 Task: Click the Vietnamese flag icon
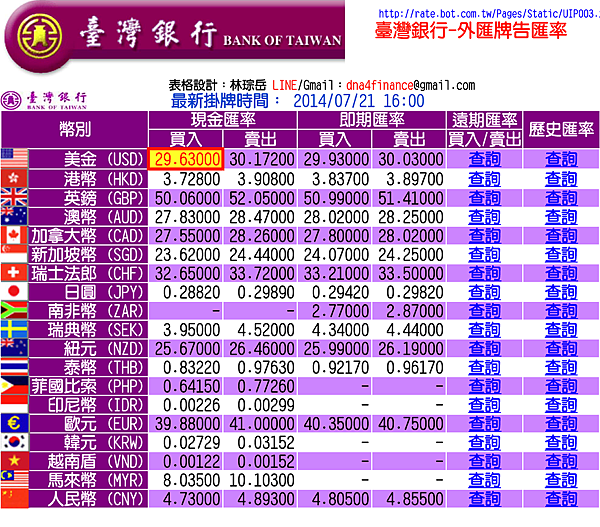(x=14, y=461)
